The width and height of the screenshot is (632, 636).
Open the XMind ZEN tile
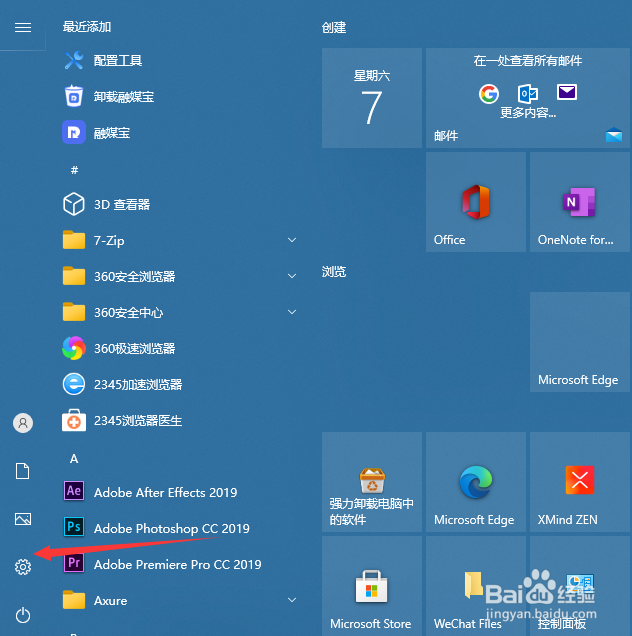tap(580, 482)
